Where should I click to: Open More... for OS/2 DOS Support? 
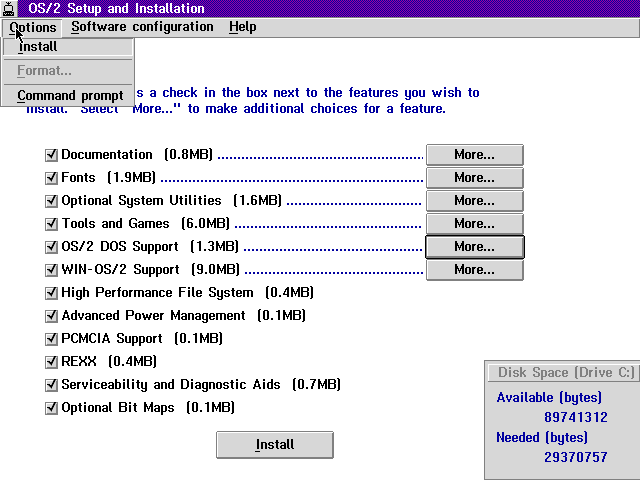pos(475,247)
